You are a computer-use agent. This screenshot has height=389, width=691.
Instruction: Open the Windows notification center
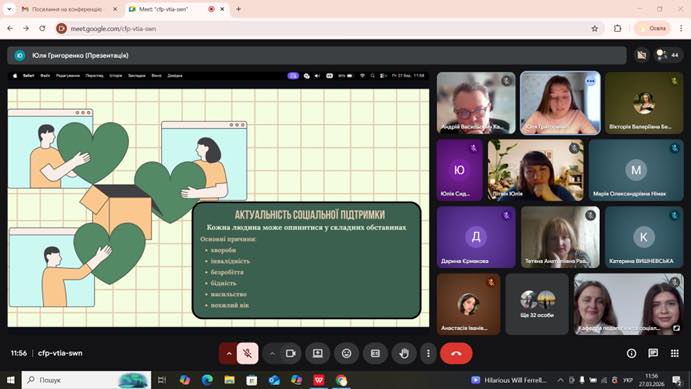(x=676, y=380)
